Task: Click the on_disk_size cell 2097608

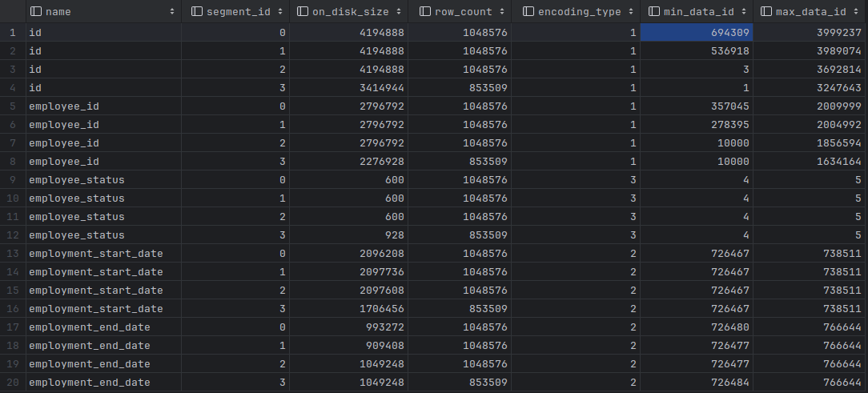Action: pyautogui.click(x=348, y=290)
